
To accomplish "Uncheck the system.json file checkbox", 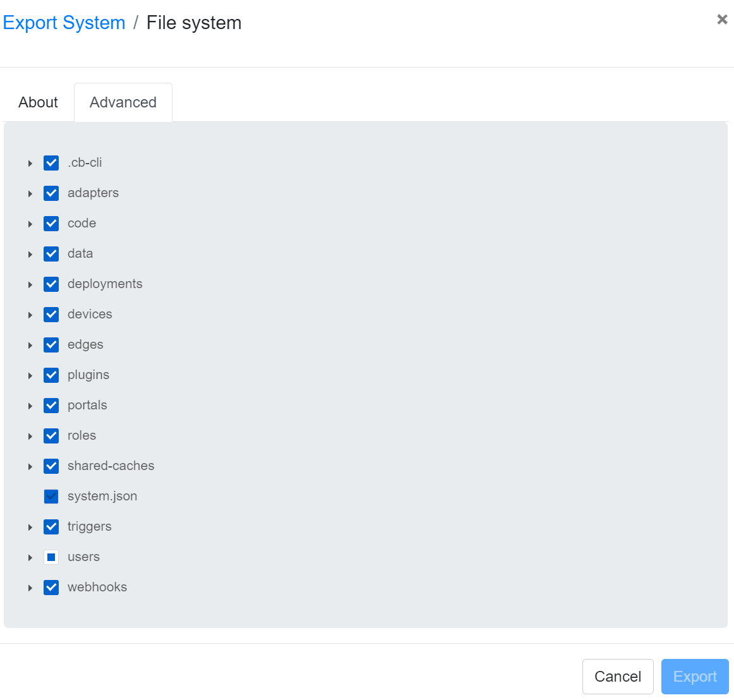I will (51, 497).
